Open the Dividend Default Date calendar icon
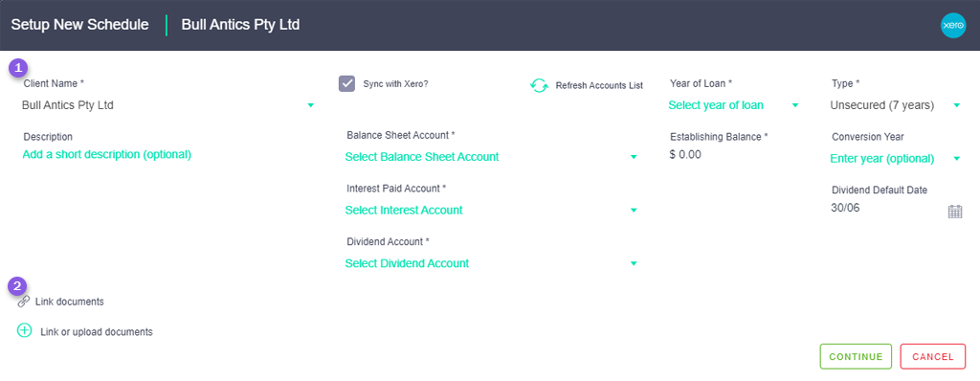Image resolution: width=980 pixels, height=381 pixels. [x=955, y=212]
